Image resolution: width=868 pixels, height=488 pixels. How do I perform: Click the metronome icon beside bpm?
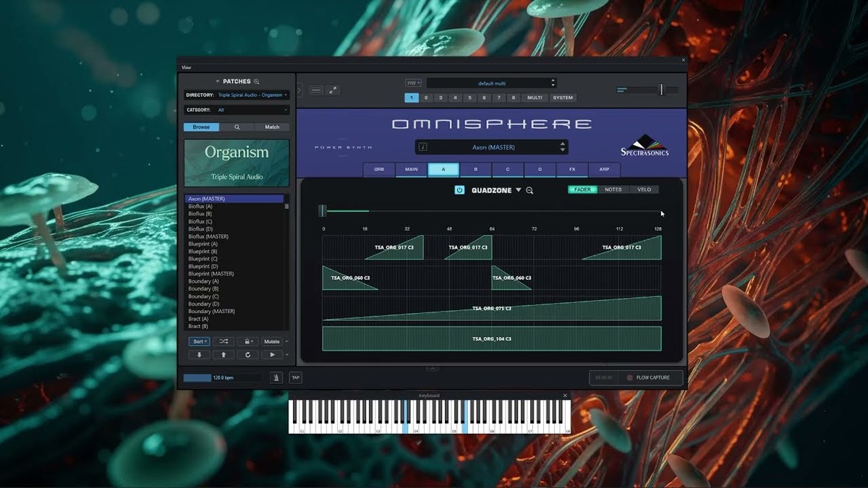276,377
